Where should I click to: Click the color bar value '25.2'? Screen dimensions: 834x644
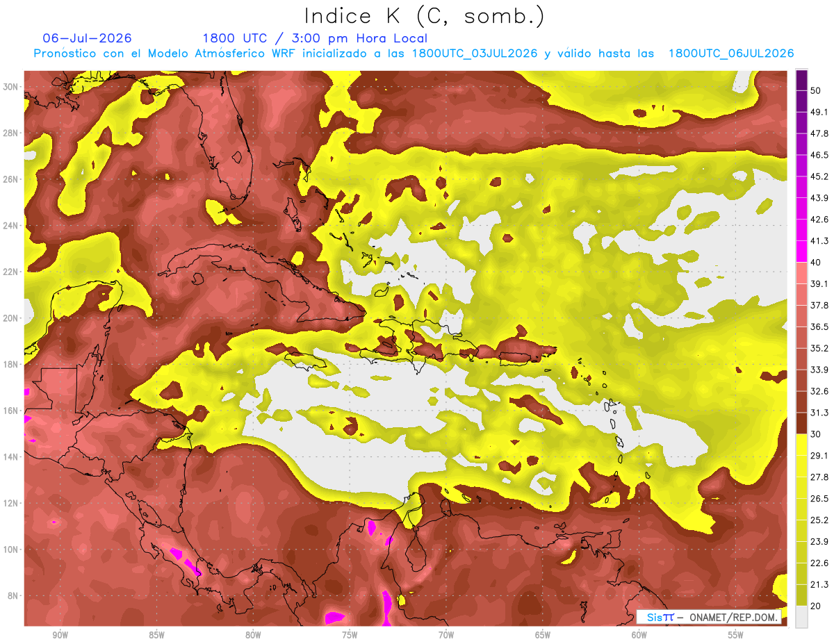coord(819,520)
